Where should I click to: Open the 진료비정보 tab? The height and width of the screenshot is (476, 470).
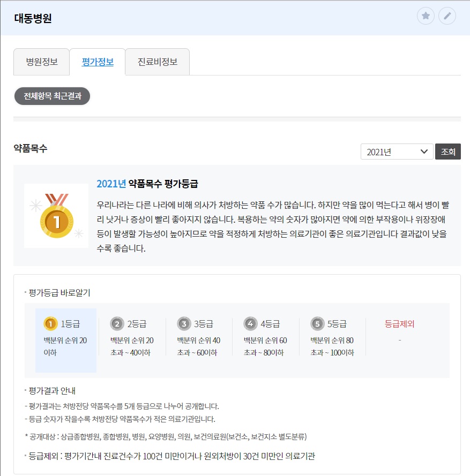point(157,62)
